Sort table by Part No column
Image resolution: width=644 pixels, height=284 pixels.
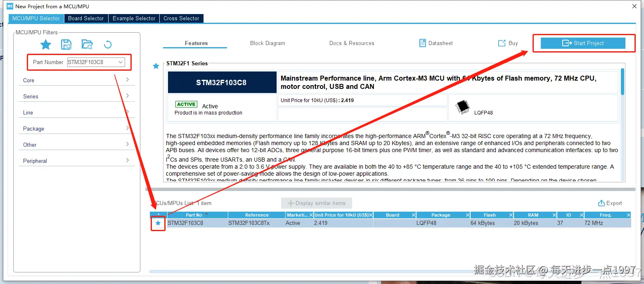[x=197, y=215]
